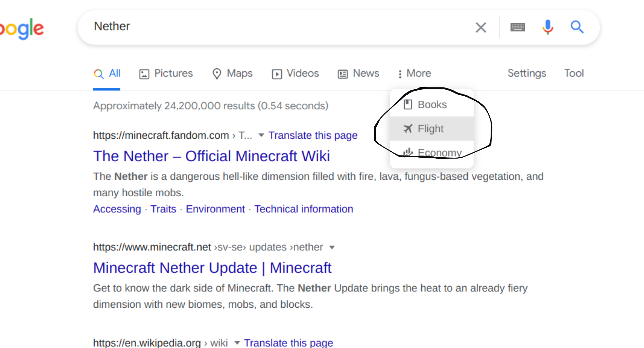Open The Nether Official Minecraft Wiki link
This screenshot has width=644, height=348.
210,155
